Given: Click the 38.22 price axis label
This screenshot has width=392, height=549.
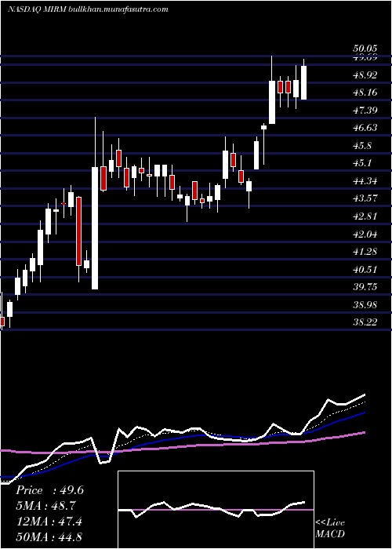Looking at the screenshot, I should (x=365, y=322).
